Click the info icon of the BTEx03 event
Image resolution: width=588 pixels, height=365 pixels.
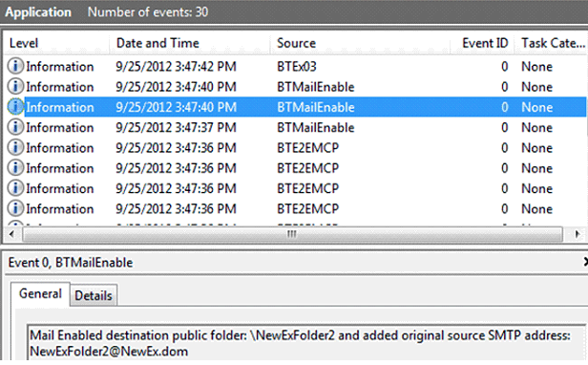15,66
